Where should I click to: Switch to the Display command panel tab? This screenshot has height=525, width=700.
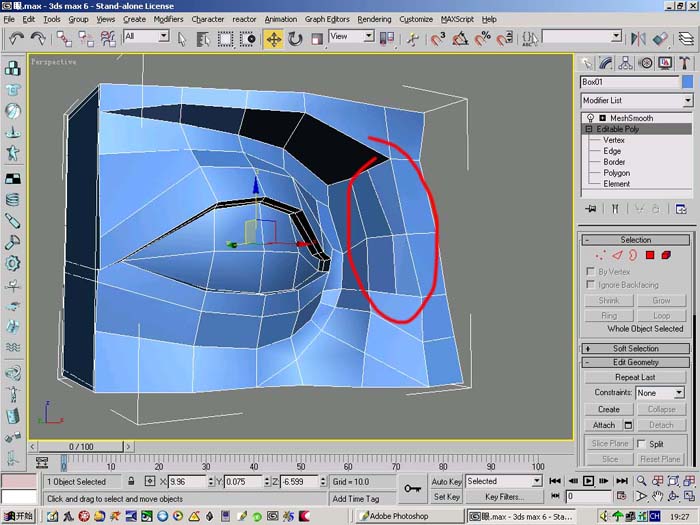665,63
